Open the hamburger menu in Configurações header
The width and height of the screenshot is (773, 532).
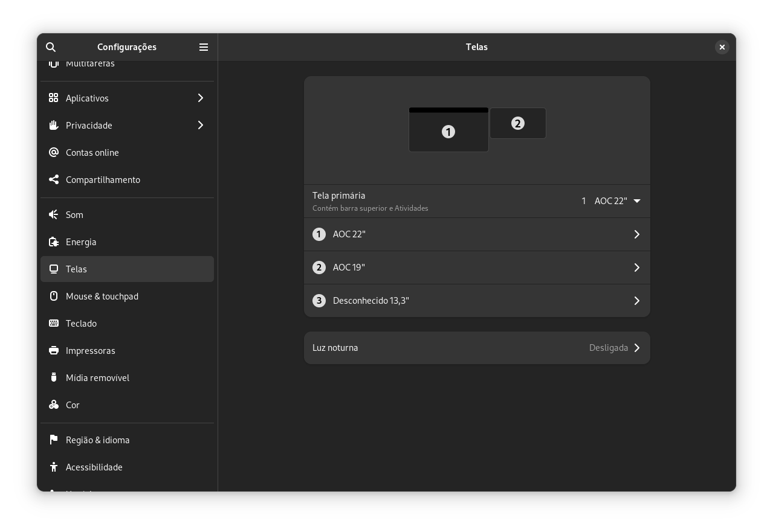[204, 47]
